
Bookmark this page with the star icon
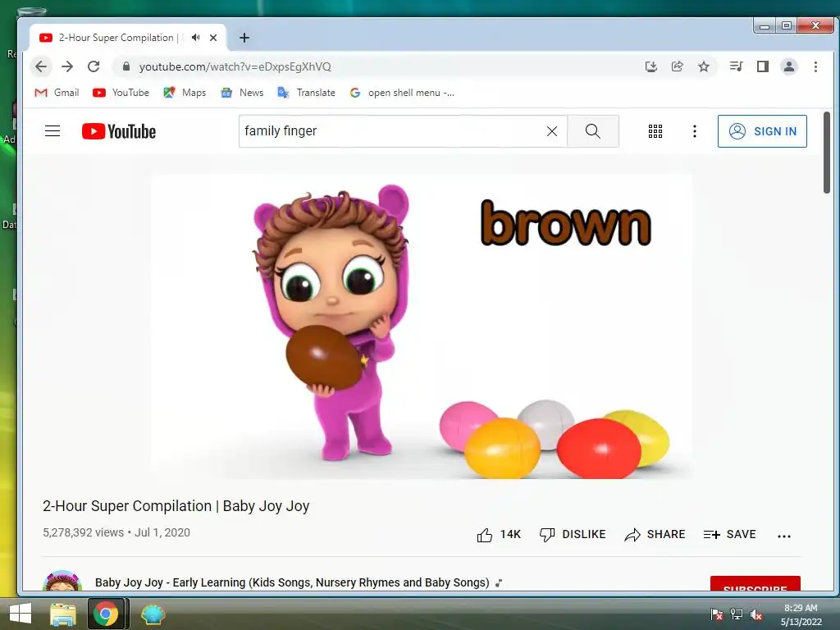click(704, 66)
